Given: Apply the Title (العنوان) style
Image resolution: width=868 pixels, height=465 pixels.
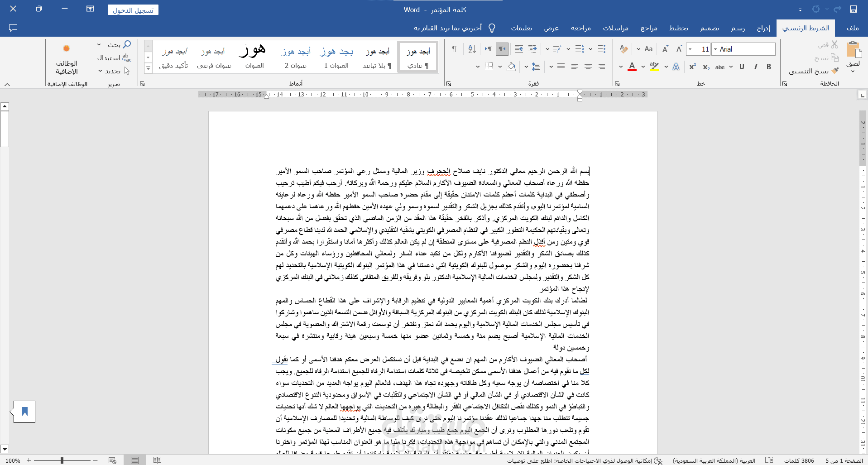Looking at the screenshot, I should pyautogui.click(x=254, y=57).
